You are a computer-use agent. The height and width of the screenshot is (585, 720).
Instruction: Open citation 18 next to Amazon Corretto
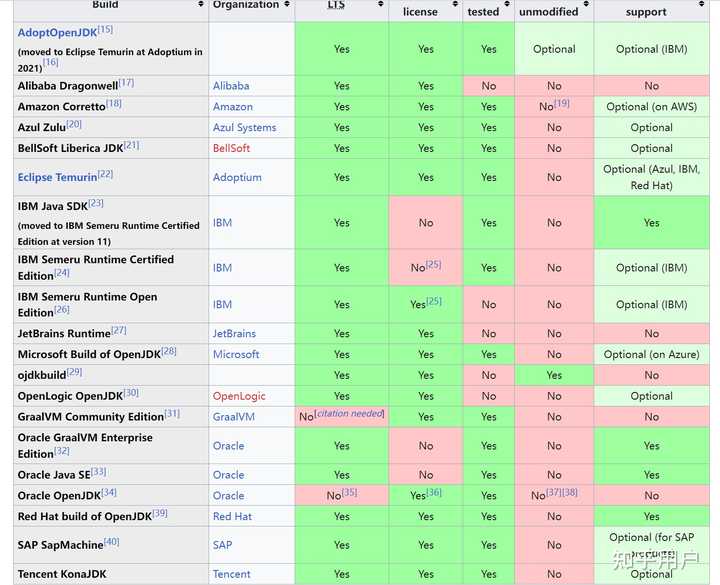coord(114,103)
